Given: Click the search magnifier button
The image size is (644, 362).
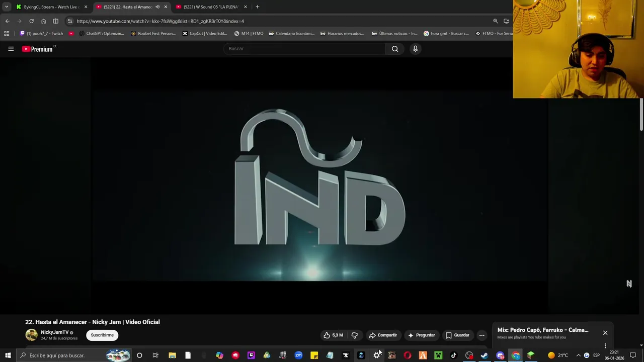Looking at the screenshot, I should [x=395, y=49].
